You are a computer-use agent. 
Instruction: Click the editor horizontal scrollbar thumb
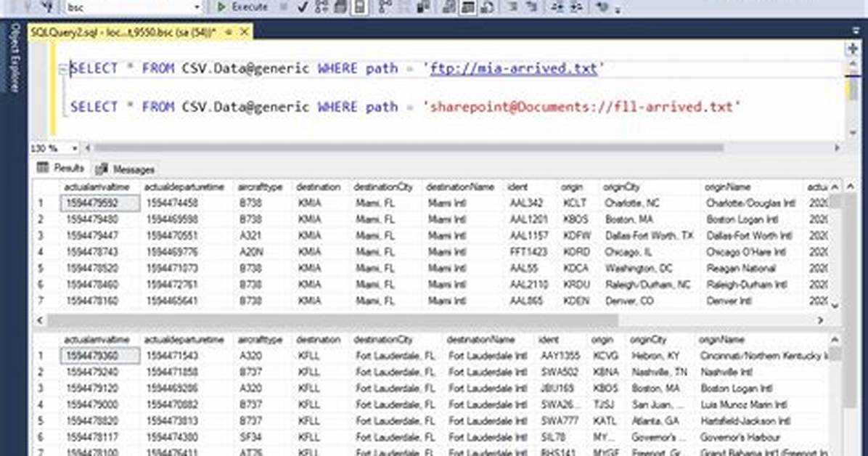[409, 148]
